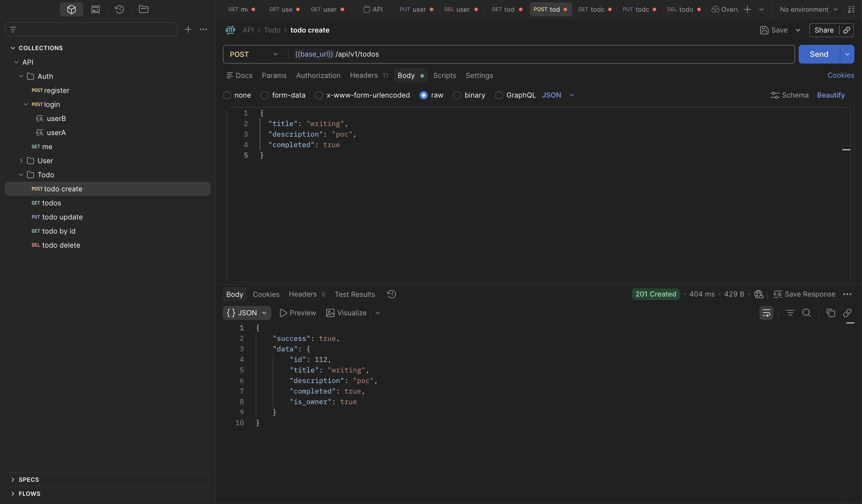Beautify the request body

[x=831, y=95]
